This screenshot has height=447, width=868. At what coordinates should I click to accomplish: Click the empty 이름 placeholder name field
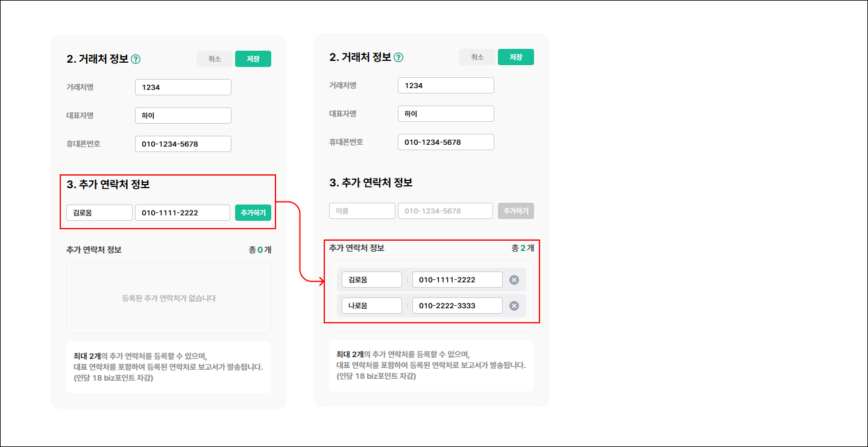pos(362,211)
